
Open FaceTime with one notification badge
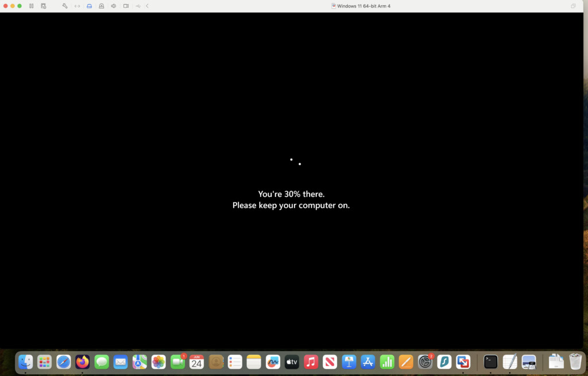click(178, 362)
